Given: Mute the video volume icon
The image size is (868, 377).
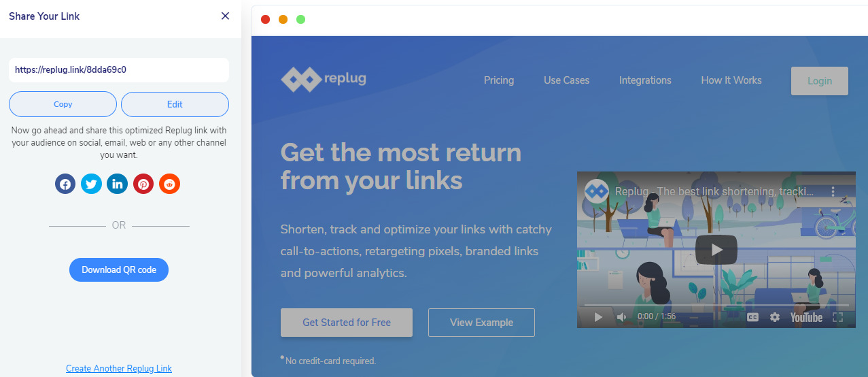Looking at the screenshot, I should point(621,317).
